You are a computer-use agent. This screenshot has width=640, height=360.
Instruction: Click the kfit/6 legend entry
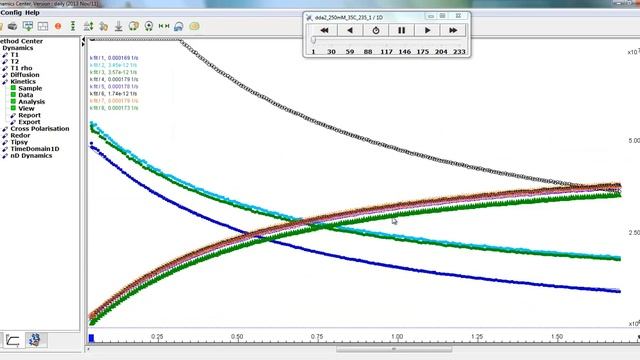click(113, 94)
